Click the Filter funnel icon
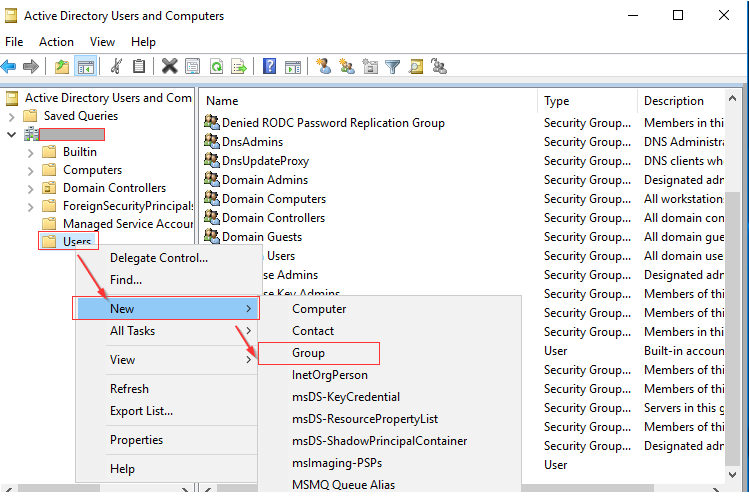This screenshot has height=496, width=749. pos(393,66)
